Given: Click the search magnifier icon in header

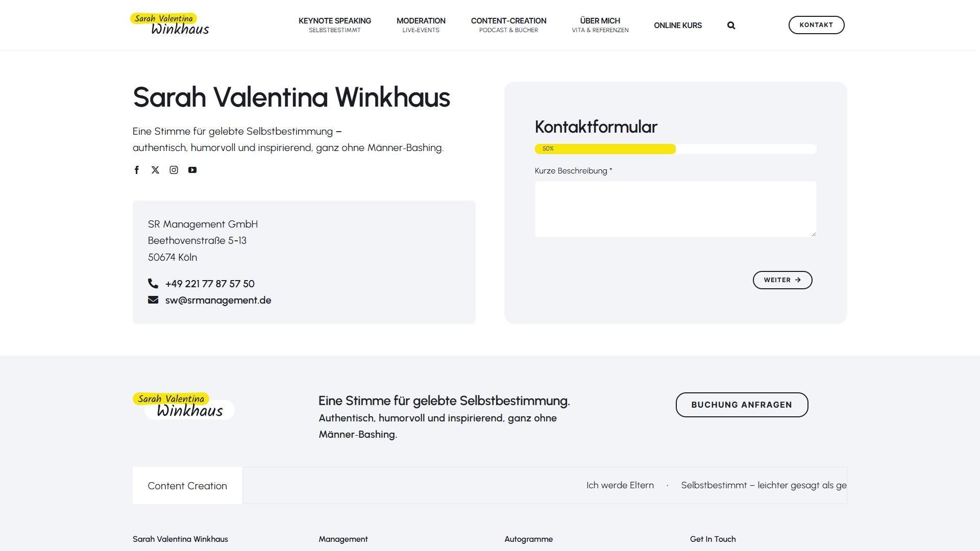Looking at the screenshot, I should tap(731, 26).
